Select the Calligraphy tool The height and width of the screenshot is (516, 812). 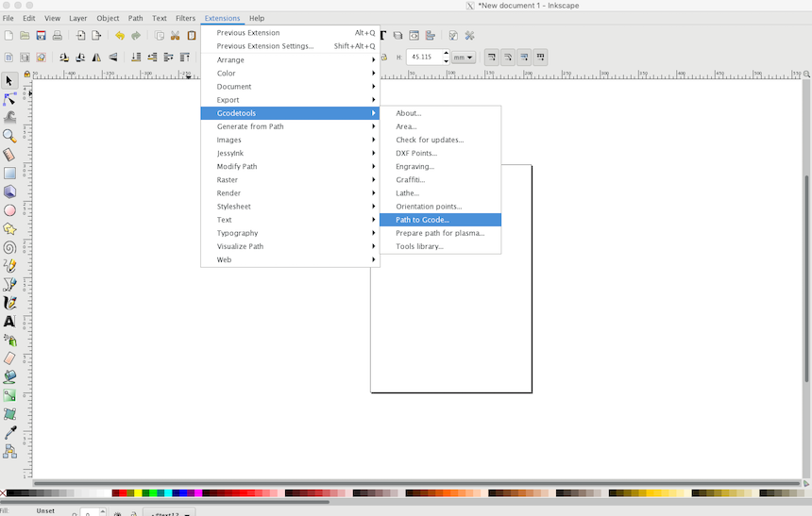pos(9,303)
